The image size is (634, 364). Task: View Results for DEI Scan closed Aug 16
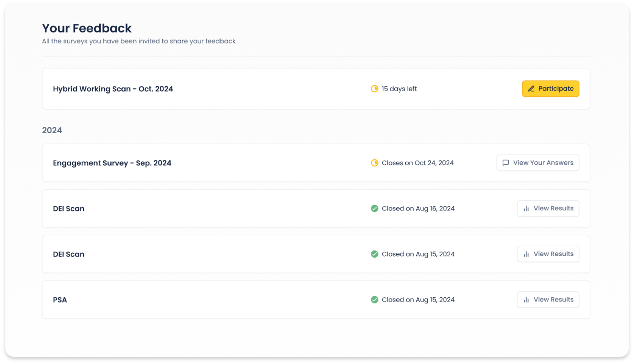tap(548, 208)
